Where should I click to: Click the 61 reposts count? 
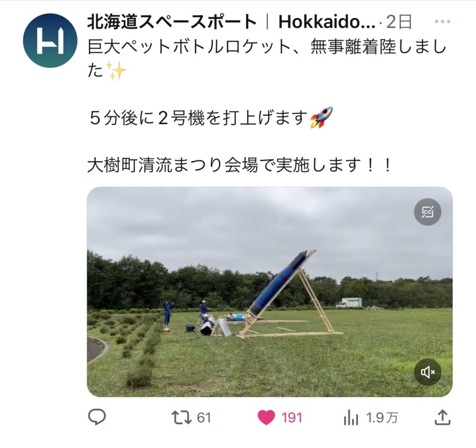tap(204, 418)
